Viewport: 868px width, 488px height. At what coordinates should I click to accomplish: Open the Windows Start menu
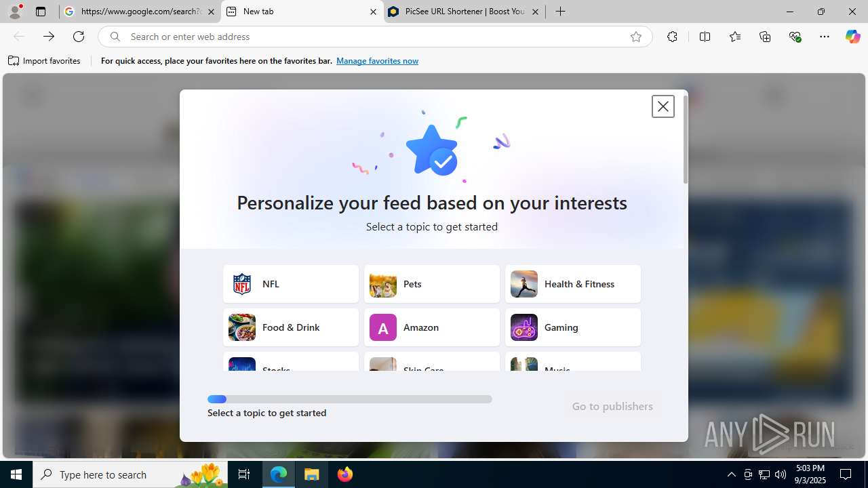click(16, 474)
